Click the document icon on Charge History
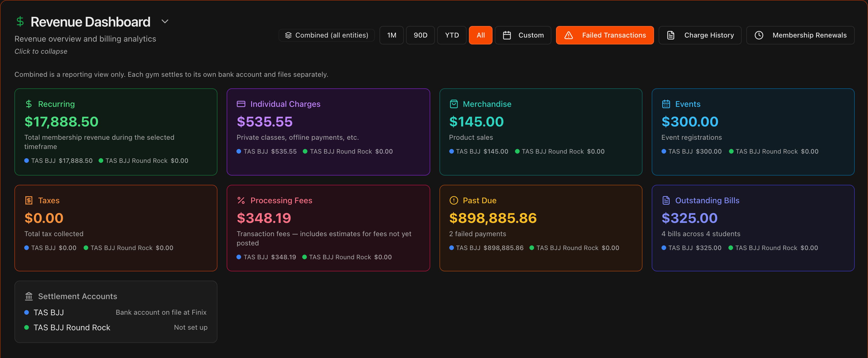Viewport: 868px width, 358px height. tap(670, 35)
